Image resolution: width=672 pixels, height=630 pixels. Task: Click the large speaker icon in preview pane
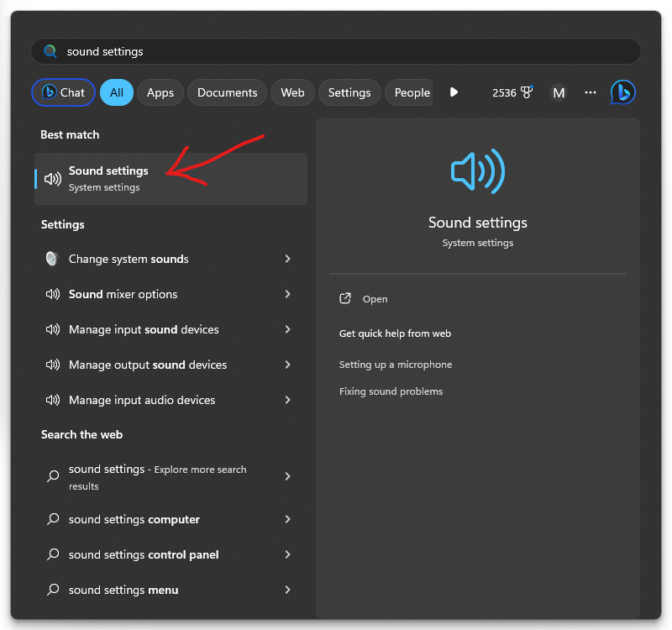pos(477,172)
